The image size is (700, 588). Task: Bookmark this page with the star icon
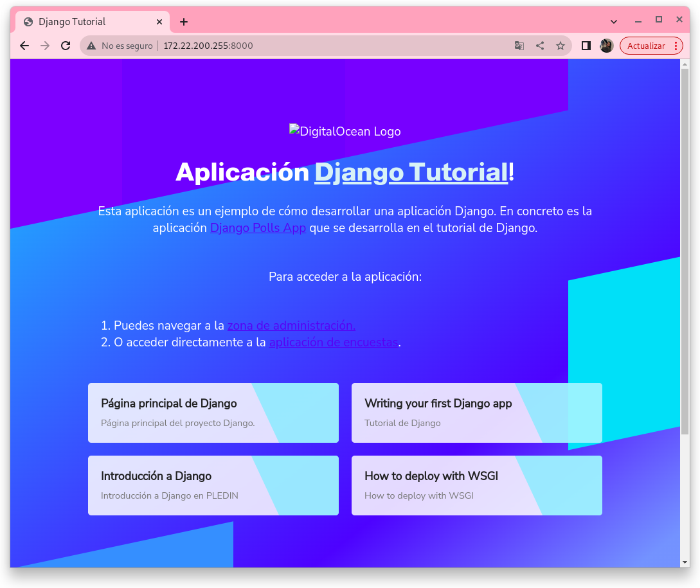pos(560,46)
